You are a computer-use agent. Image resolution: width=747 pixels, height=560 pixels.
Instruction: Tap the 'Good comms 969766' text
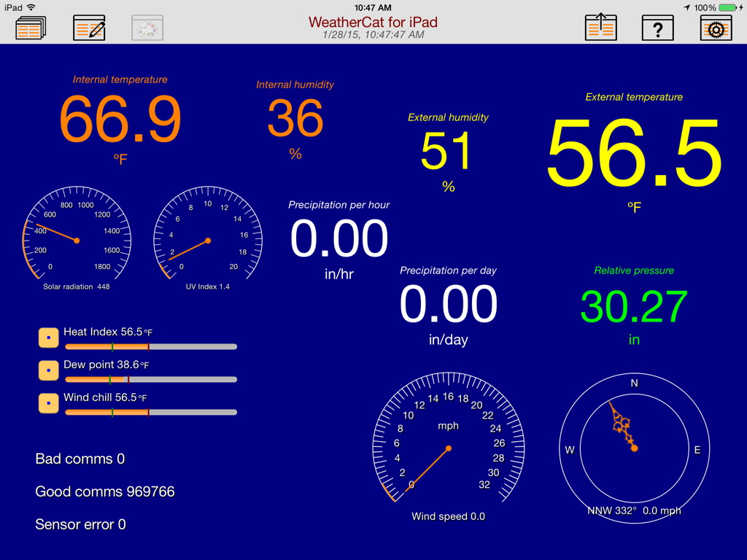(x=105, y=491)
